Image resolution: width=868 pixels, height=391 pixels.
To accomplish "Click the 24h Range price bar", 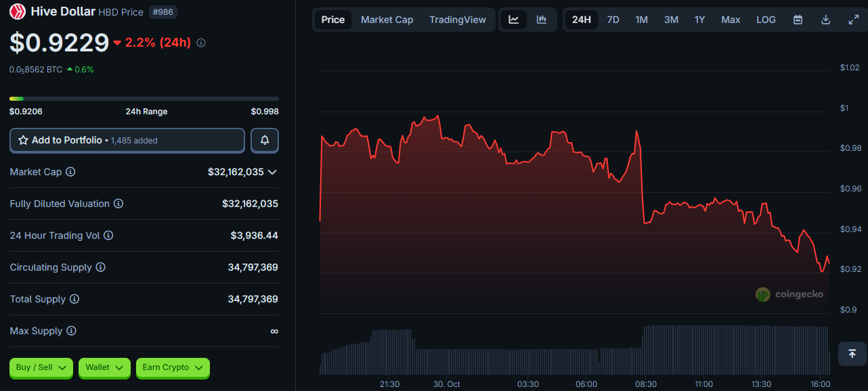I will click(x=144, y=99).
